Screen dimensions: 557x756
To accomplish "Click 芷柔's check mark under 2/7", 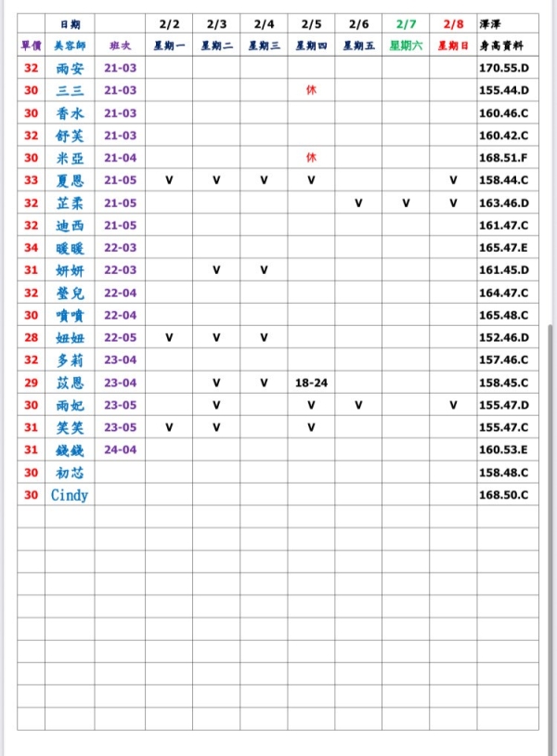I will coord(405,202).
